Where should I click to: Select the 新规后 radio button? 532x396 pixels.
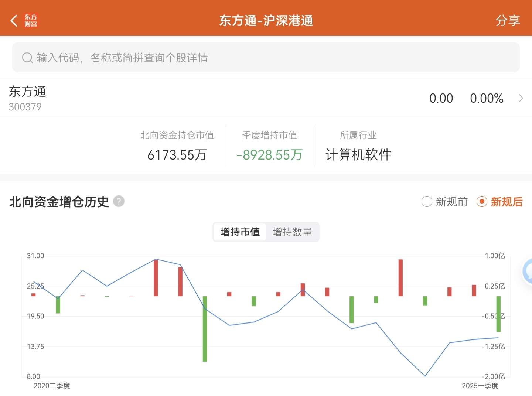(x=482, y=202)
